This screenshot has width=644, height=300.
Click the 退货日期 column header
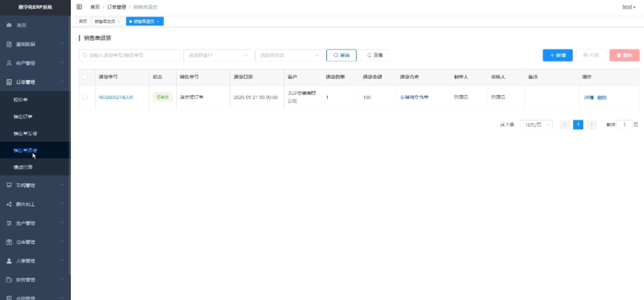(x=243, y=77)
